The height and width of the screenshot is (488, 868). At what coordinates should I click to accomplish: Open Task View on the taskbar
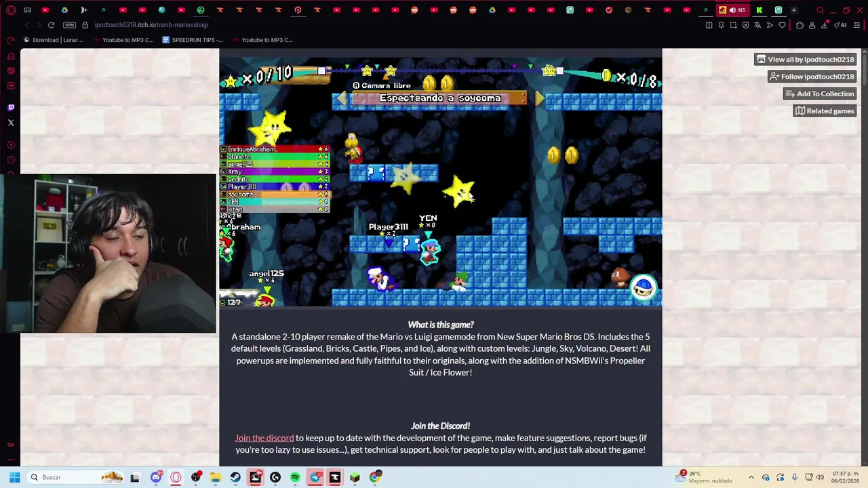tap(135, 477)
